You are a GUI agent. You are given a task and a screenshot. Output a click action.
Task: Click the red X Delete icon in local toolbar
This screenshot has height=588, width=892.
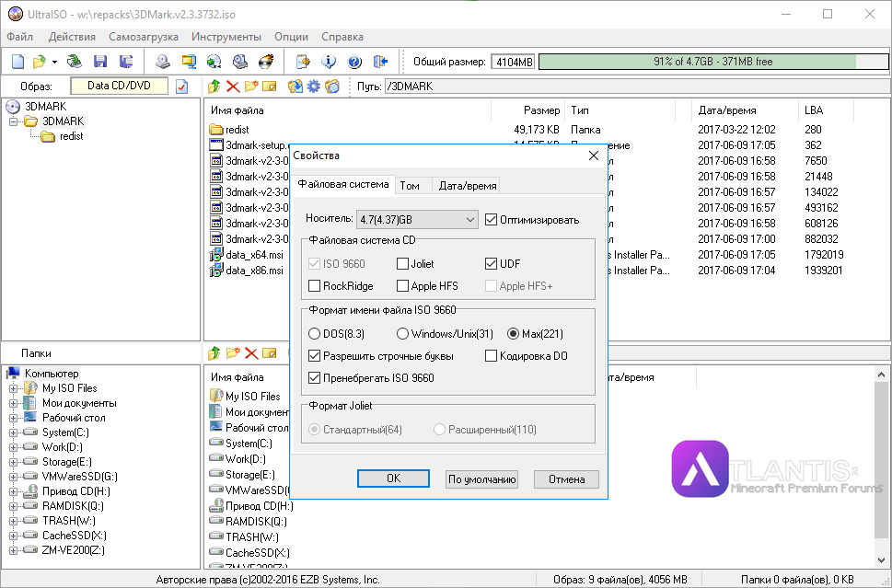pos(251,353)
